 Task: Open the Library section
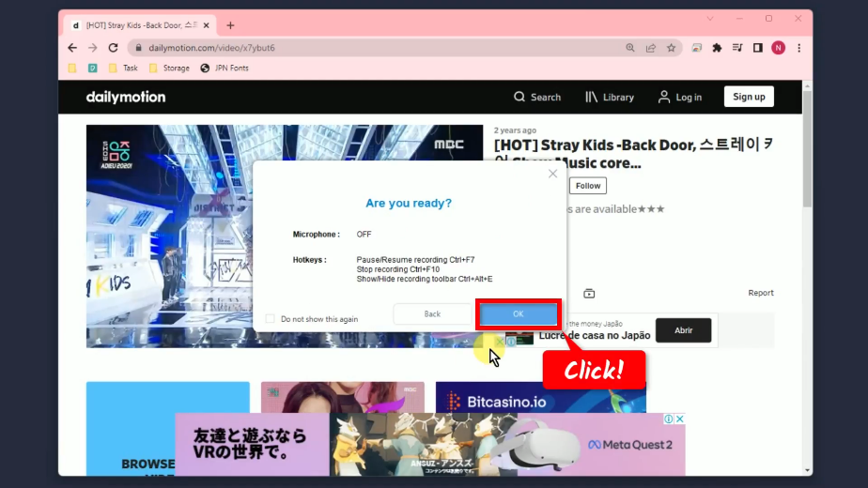pos(610,97)
